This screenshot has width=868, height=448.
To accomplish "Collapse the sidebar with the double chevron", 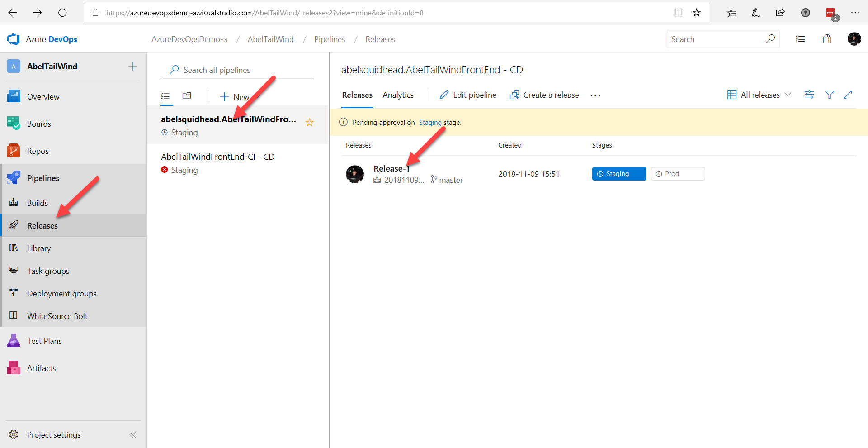I will click(x=133, y=434).
